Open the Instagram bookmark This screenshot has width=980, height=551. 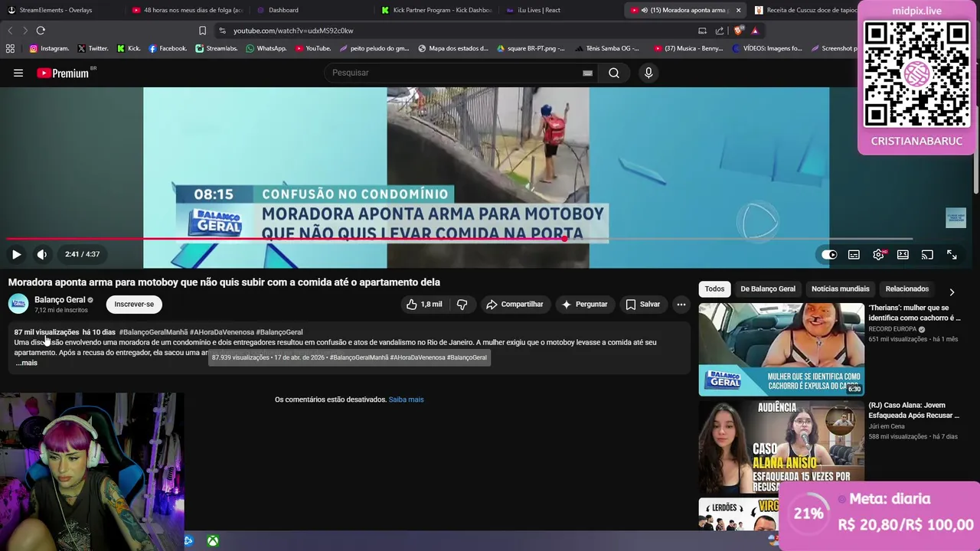click(49, 48)
